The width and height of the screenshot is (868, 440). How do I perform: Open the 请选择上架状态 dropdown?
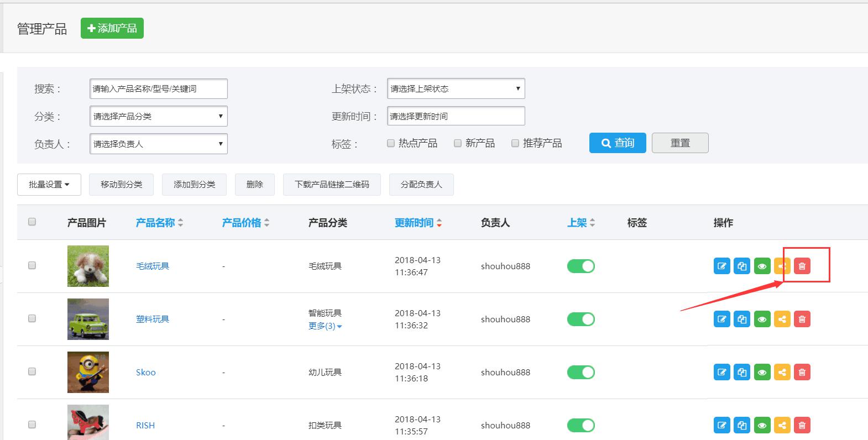(x=456, y=88)
